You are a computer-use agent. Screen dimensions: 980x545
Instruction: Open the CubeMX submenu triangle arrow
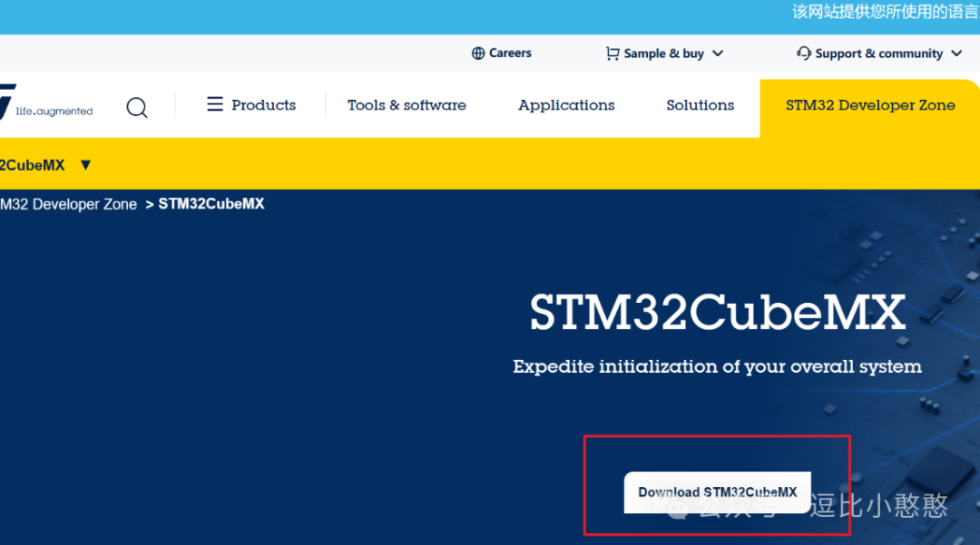tap(85, 165)
